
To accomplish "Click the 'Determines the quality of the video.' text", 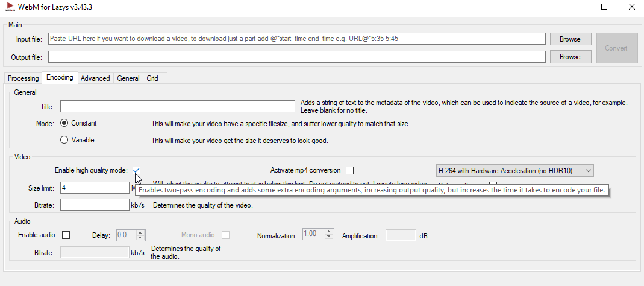I will (203, 205).
